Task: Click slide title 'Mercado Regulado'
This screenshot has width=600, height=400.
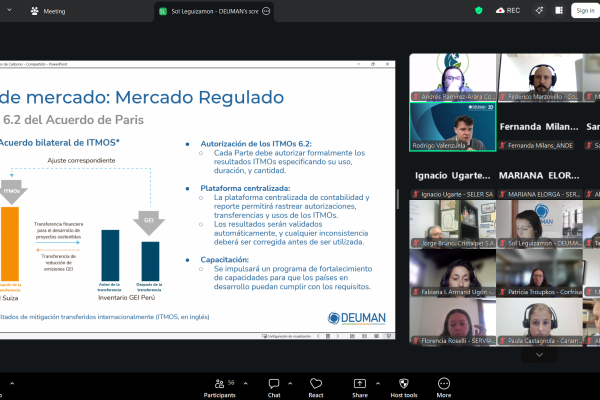Action: coord(199,97)
